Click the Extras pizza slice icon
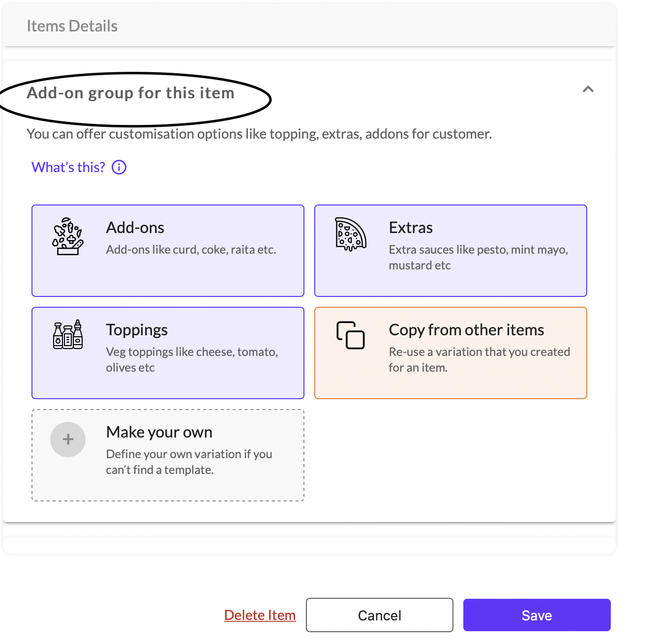 [351, 234]
